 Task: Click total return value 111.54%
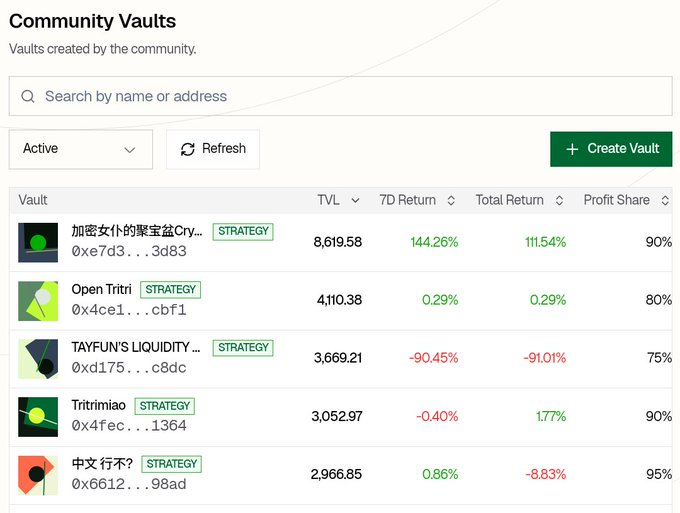click(546, 242)
